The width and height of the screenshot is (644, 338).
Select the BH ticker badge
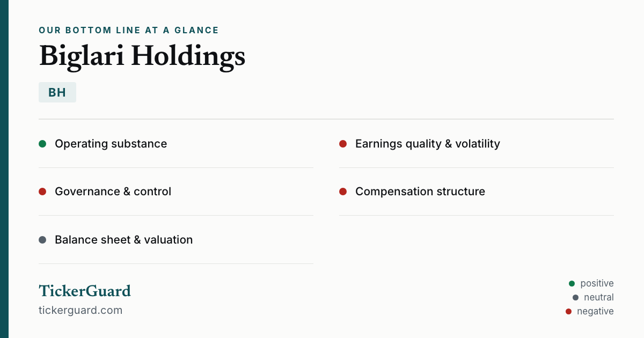pyautogui.click(x=57, y=92)
